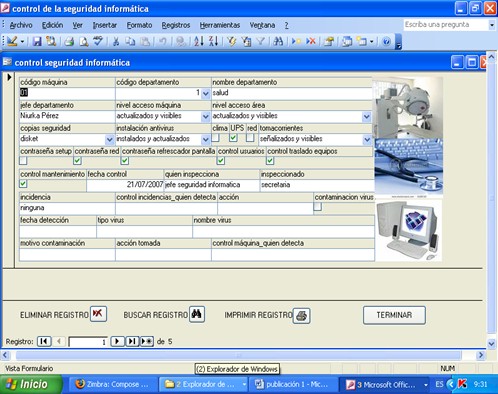Toggle the apply filter funnel icon

point(260,41)
